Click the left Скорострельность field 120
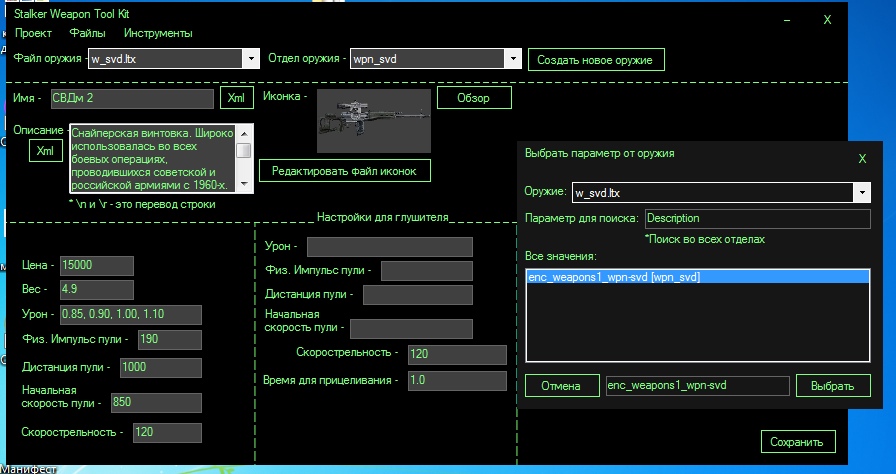 coord(167,433)
